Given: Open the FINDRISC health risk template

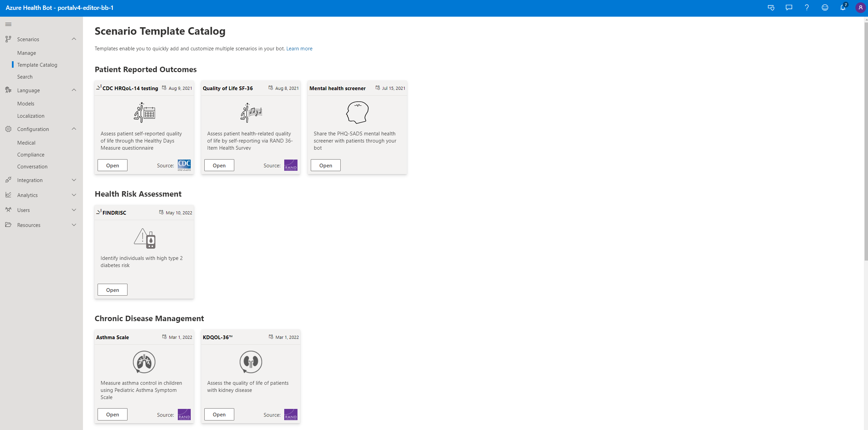Looking at the screenshot, I should click(113, 289).
